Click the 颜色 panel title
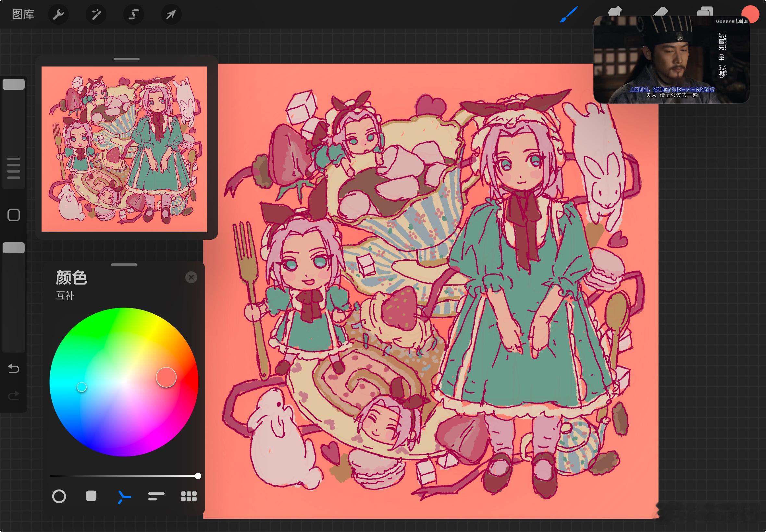 pyautogui.click(x=71, y=277)
